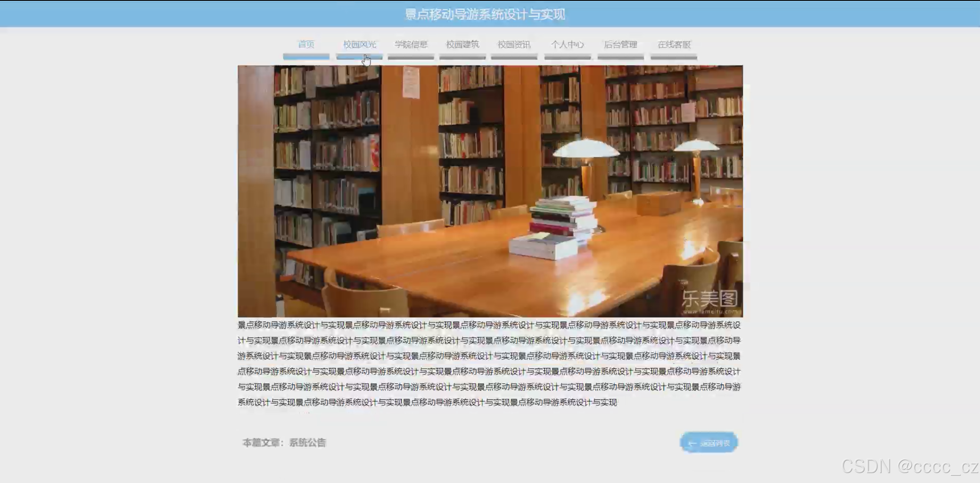Open 个人中心 from the top navigation
This screenshot has height=483, width=980.
567,44
